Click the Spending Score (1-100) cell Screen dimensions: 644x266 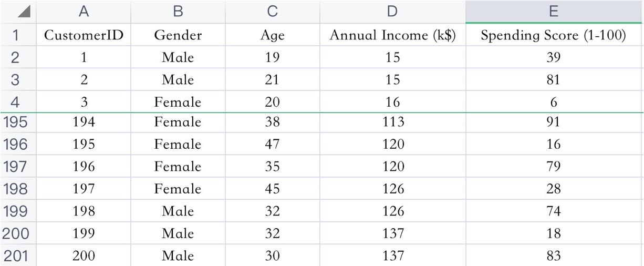(554, 35)
